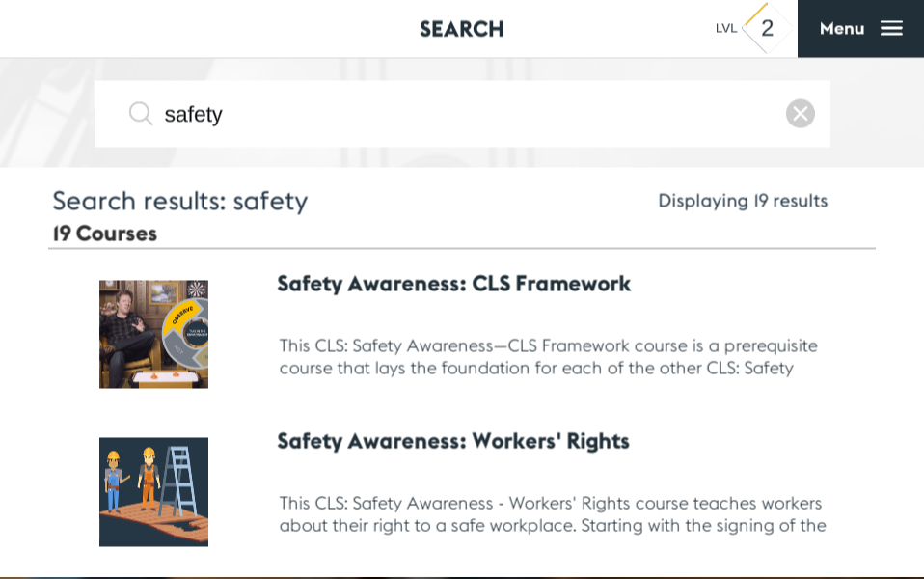Click the Workers' Rights course description text
924x579 pixels.
(552, 514)
